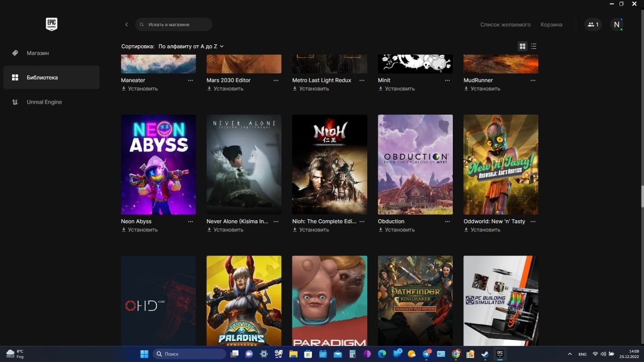Viewport: 644px width, 362px height.
Task: Install Nioh: The Complete Edition
Action: tap(310, 230)
